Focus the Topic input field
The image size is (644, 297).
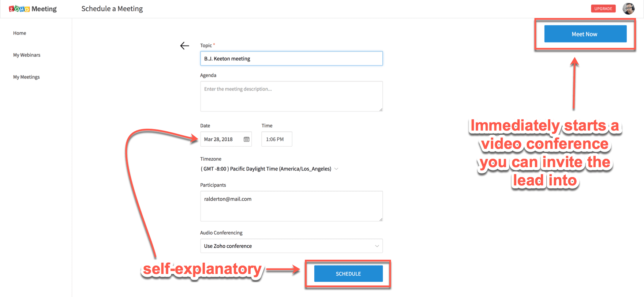tap(291, 59)
